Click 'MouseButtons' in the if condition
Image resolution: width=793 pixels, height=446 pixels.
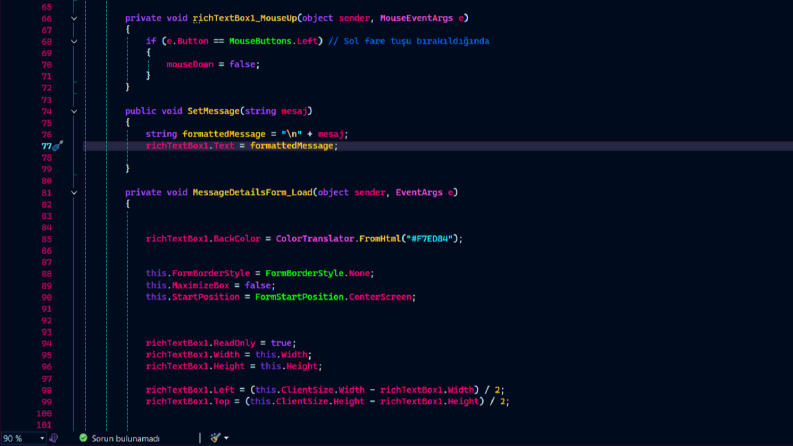pos(260,41)
